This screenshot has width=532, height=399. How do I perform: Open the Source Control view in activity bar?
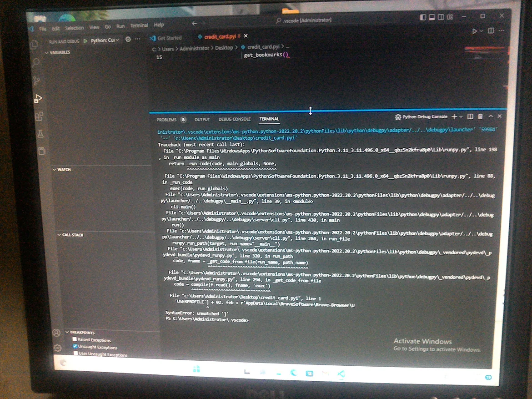pyautogui.click(x=36, y=81)
